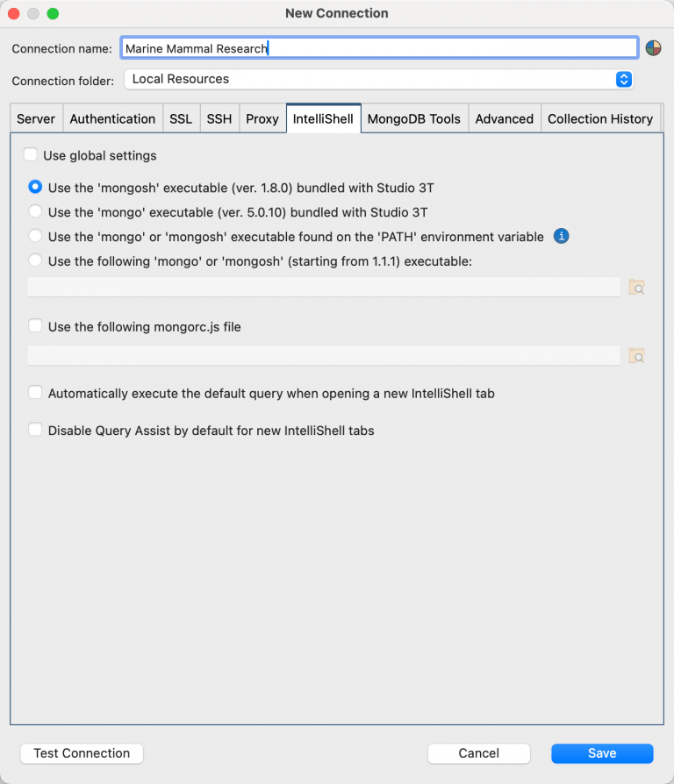This screenshot has height=784, width=674.
Task: Enable automatic default query execution for IntelliShell
Action: pos(35,392)
